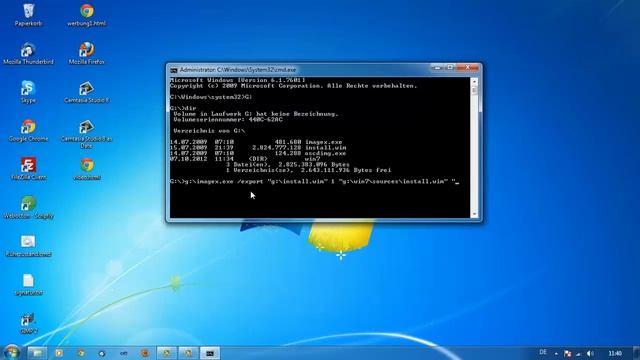Click the cmd.exe window title bar
This screenshot has height=360, width=640.
click(x=300, y=70)
